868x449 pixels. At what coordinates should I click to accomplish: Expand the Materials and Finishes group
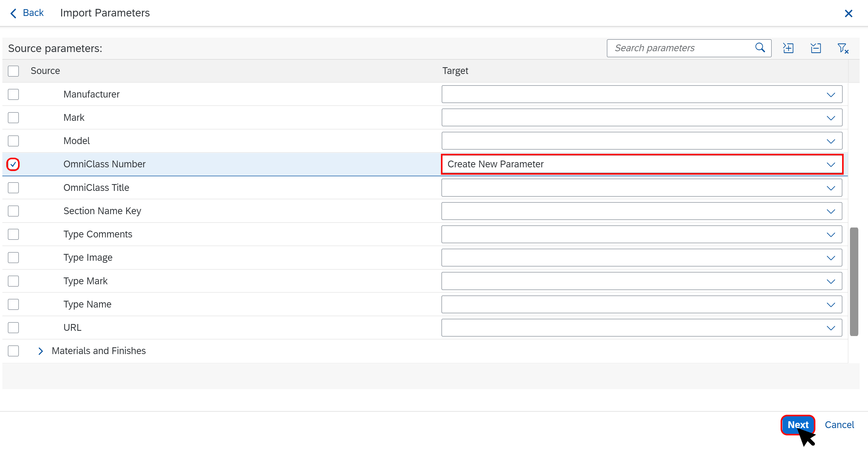coord(41,351)
